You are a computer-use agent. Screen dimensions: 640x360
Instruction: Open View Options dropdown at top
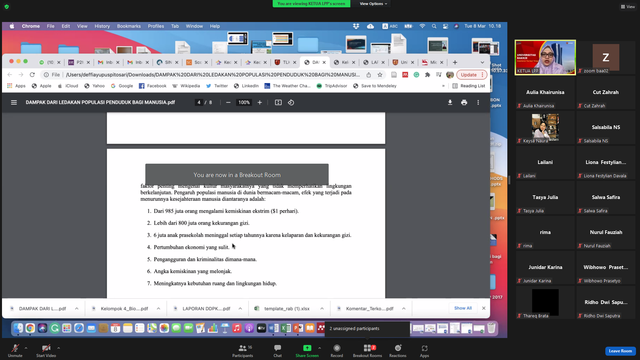(373, 4)
